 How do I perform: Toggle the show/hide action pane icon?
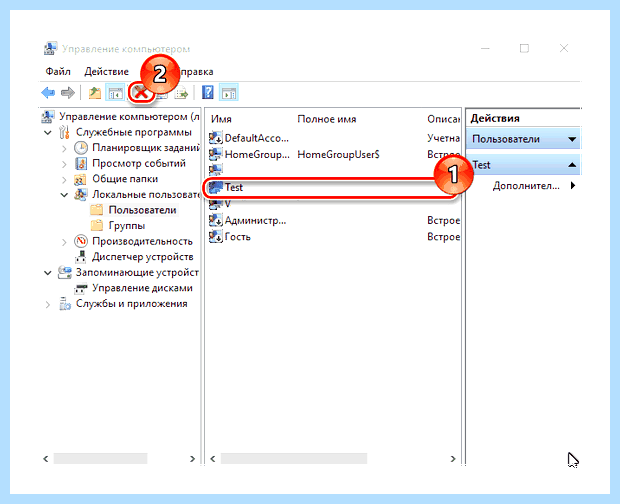[229, 93]
